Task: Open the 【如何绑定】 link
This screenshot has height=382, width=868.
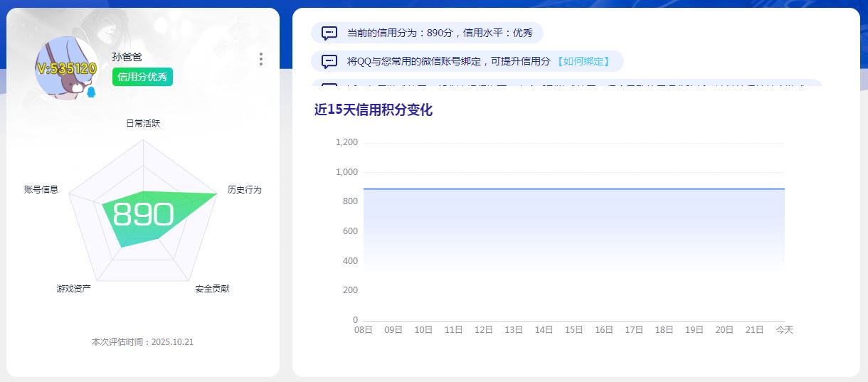Action: point(583,61)
